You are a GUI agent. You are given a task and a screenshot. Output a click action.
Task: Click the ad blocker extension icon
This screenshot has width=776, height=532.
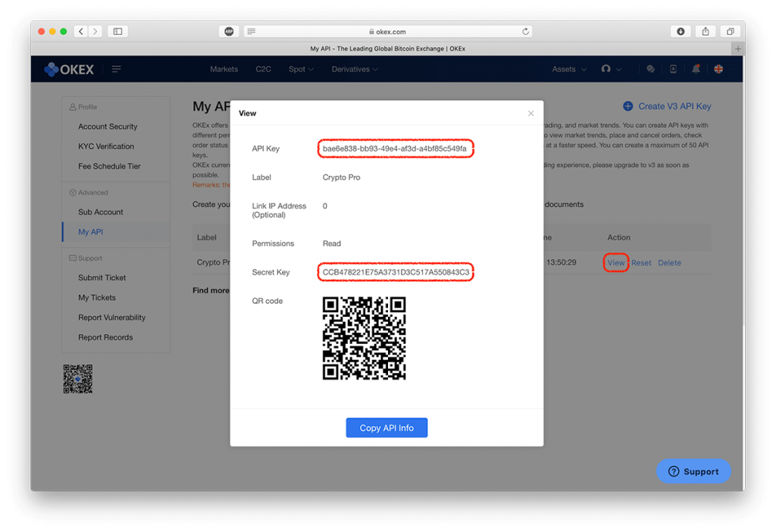[229, 32]
